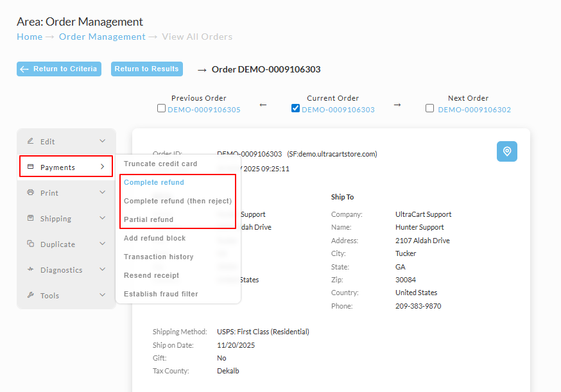Open the Order Management breadcrumb link
The image size is (561, 392).
[102, 37]
